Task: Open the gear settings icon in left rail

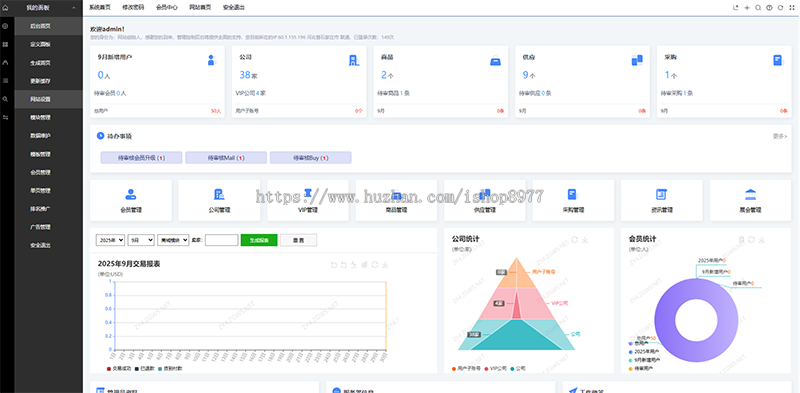Action: (x=5, y=26)
